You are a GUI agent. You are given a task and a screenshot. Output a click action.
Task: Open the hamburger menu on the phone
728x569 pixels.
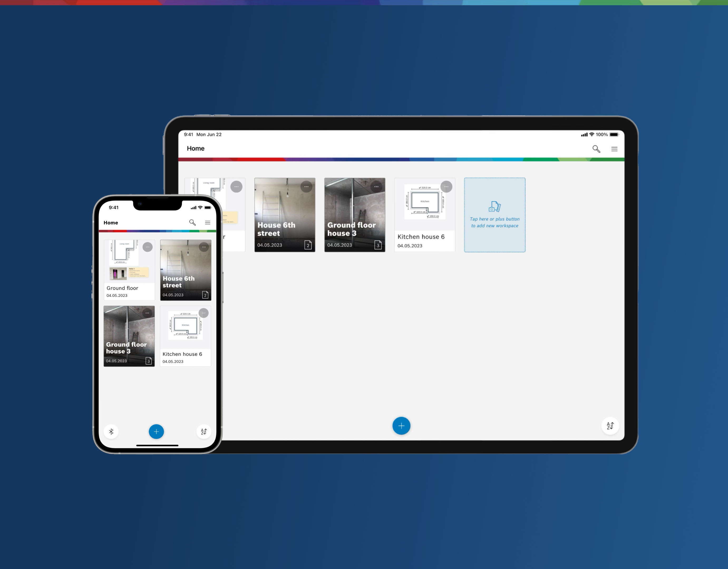[208, 223]
